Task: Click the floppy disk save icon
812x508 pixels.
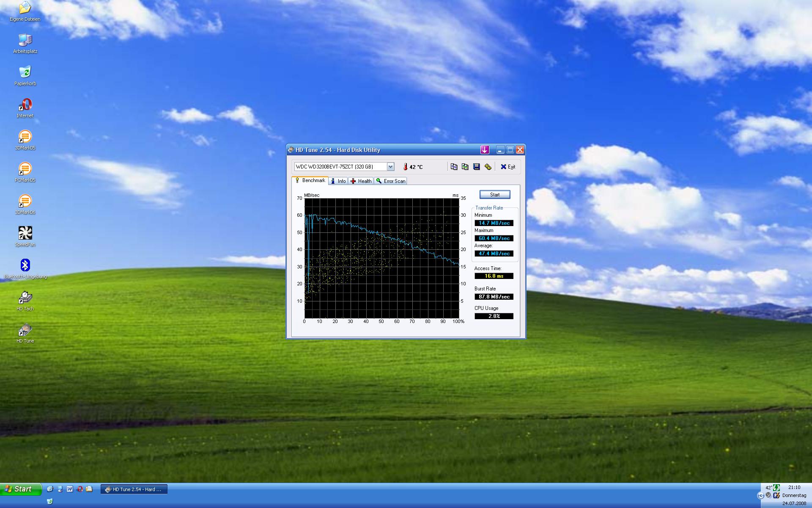Action: click(477, 167)
